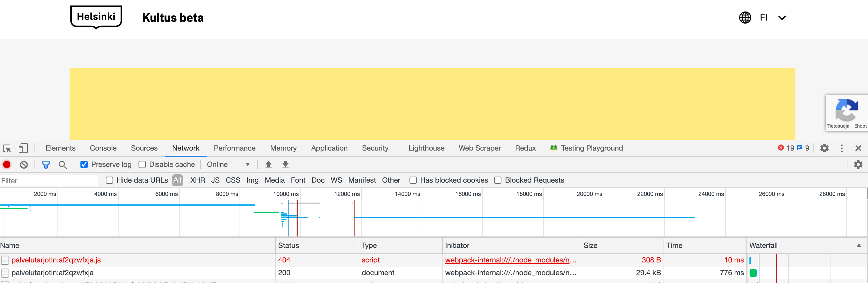The height and width of the screenshot is (283, 868).
Task: Sort by Name column header
Action: click(x=138, y=246)
